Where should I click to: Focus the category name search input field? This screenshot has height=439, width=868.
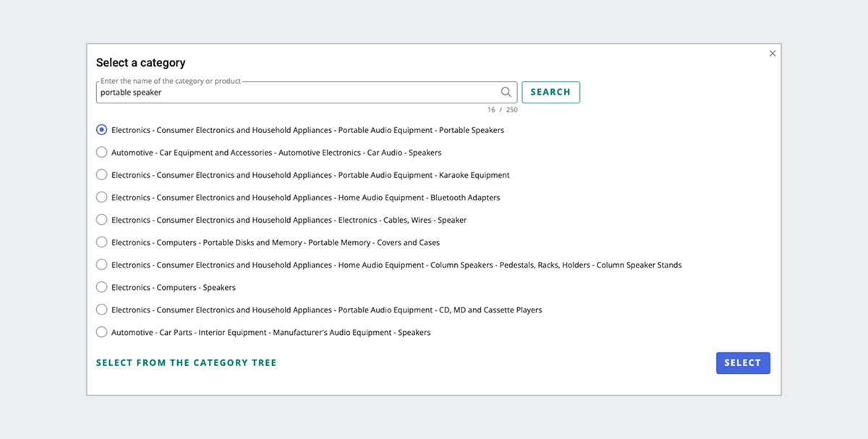pos(297,93)
